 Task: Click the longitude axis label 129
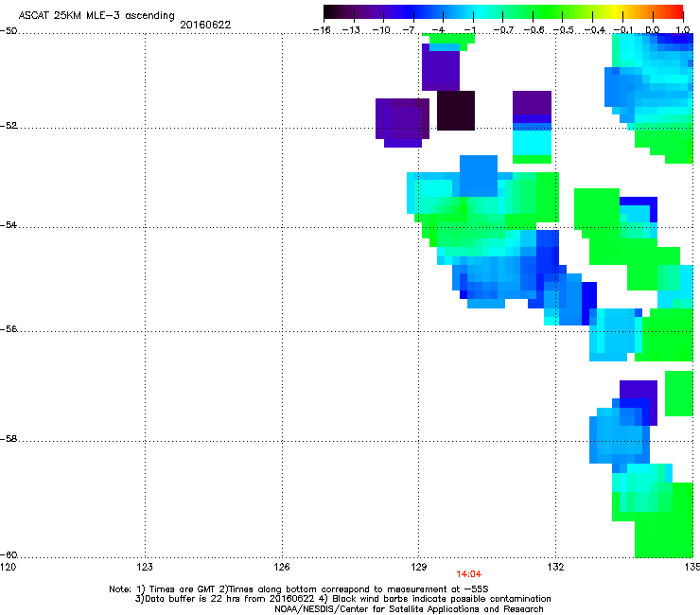[419, 567]
